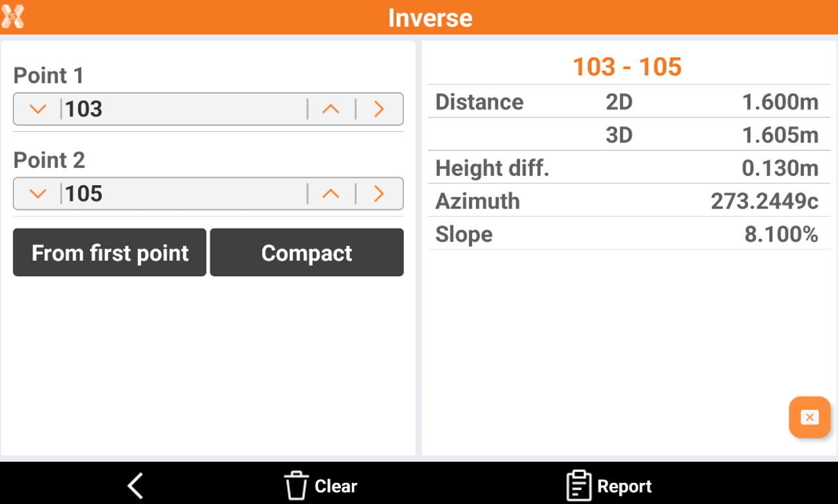Click the Slope result row
The image size is (838, 504).
[x=628, y=234]
